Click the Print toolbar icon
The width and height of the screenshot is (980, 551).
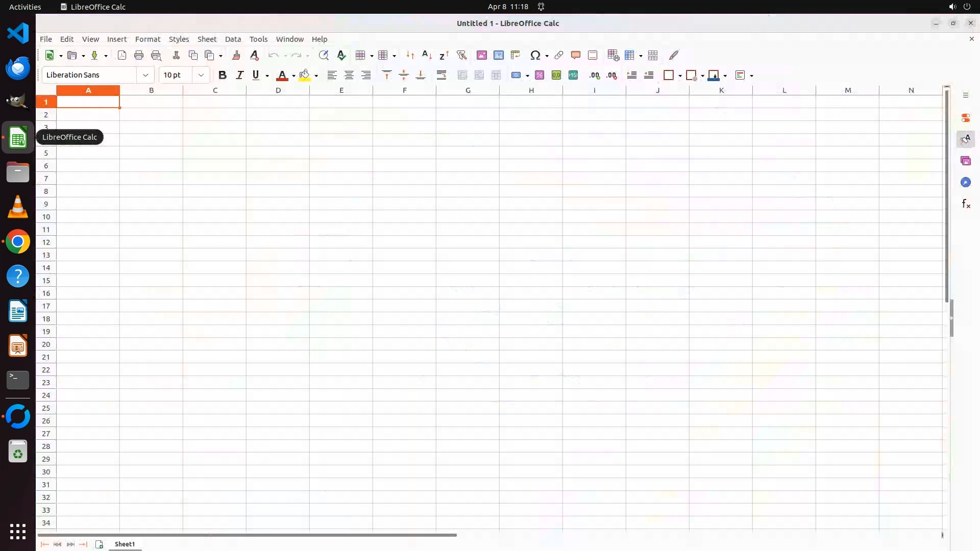point(139,55)
